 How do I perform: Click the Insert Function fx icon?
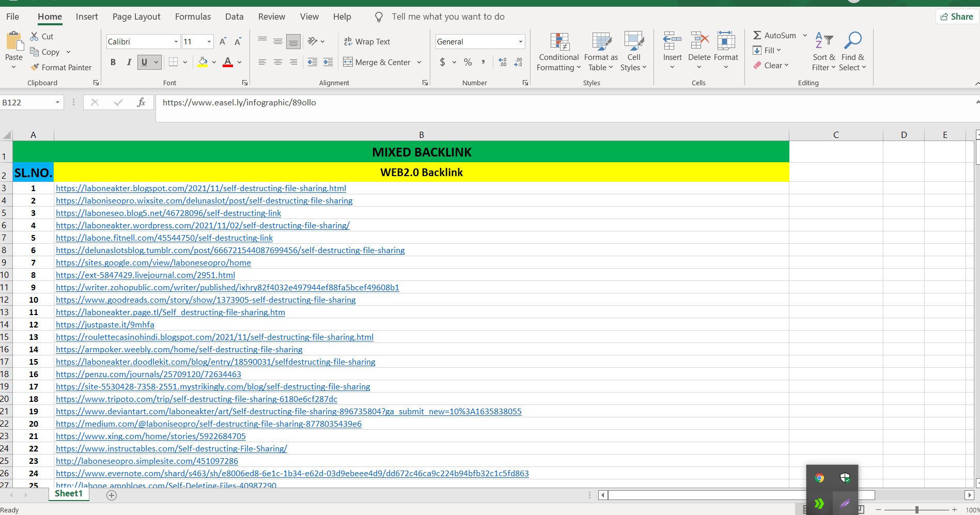coord(141,102)
